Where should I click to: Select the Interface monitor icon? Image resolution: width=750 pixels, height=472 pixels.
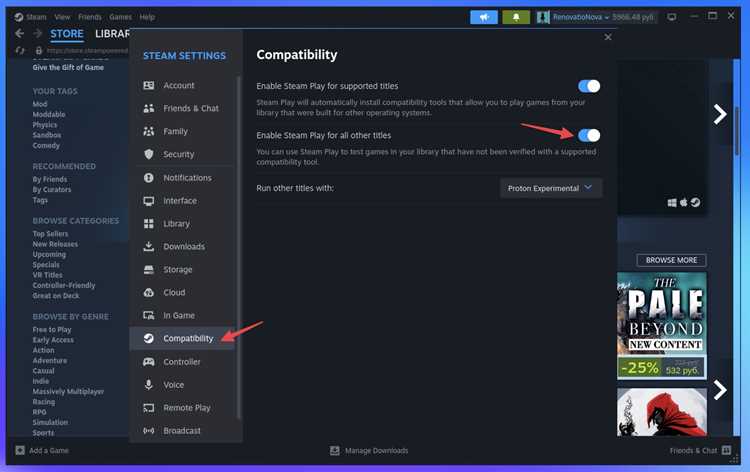tap(149, 201)
